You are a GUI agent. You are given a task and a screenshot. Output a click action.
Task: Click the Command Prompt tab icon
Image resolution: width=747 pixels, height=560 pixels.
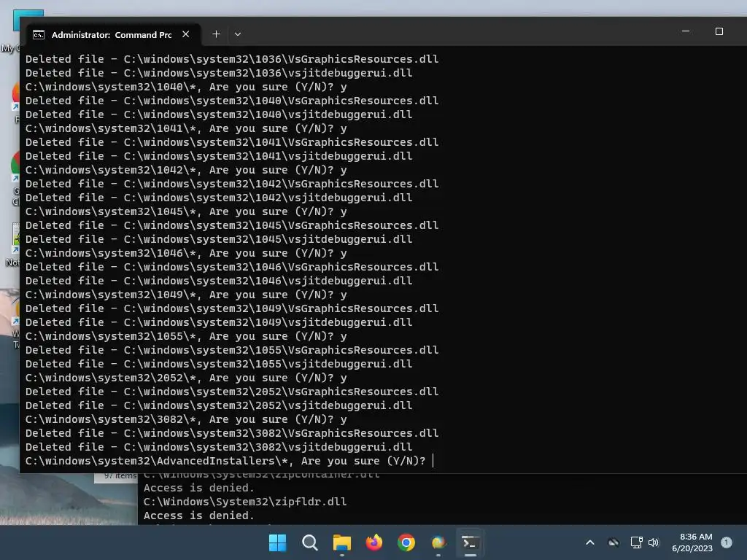click(39, 35)
